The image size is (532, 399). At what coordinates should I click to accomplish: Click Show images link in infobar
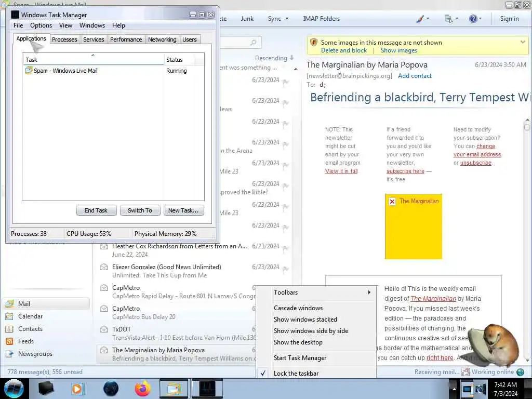[399, 50]
